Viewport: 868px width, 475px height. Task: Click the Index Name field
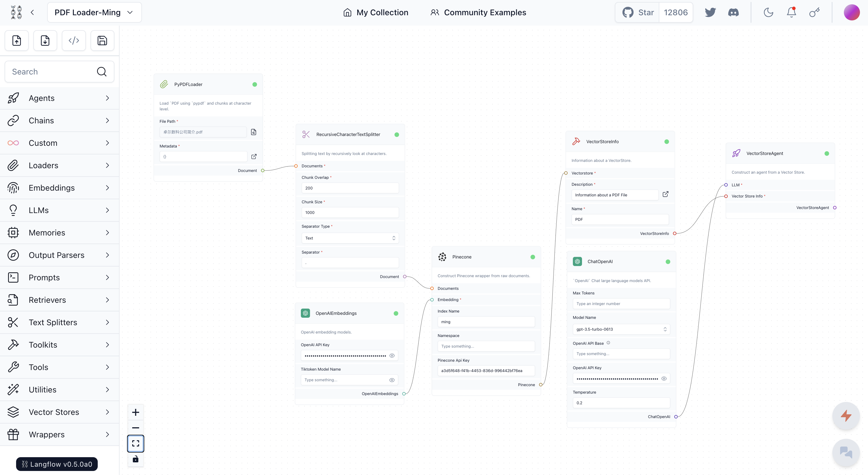(x=486, y=322)
